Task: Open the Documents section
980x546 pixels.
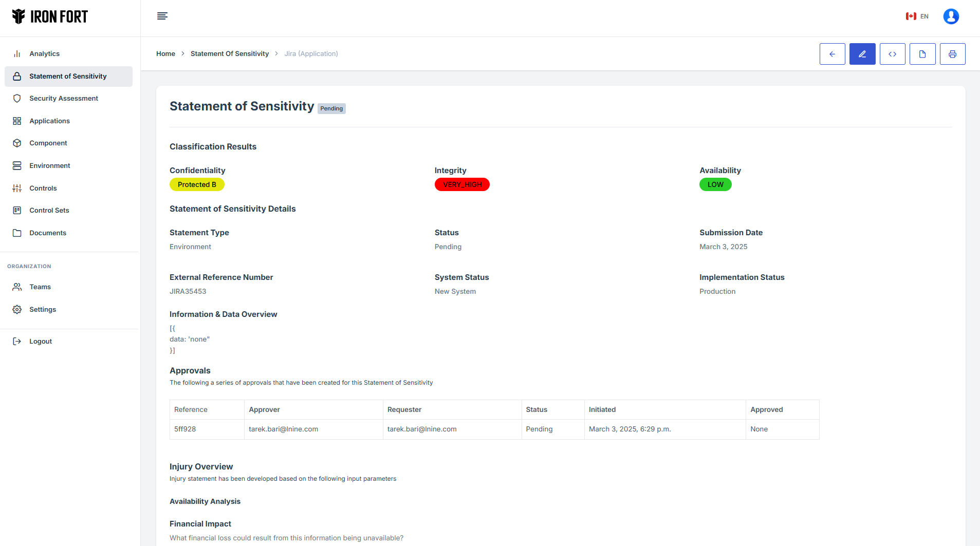Action: coord(47,233)
